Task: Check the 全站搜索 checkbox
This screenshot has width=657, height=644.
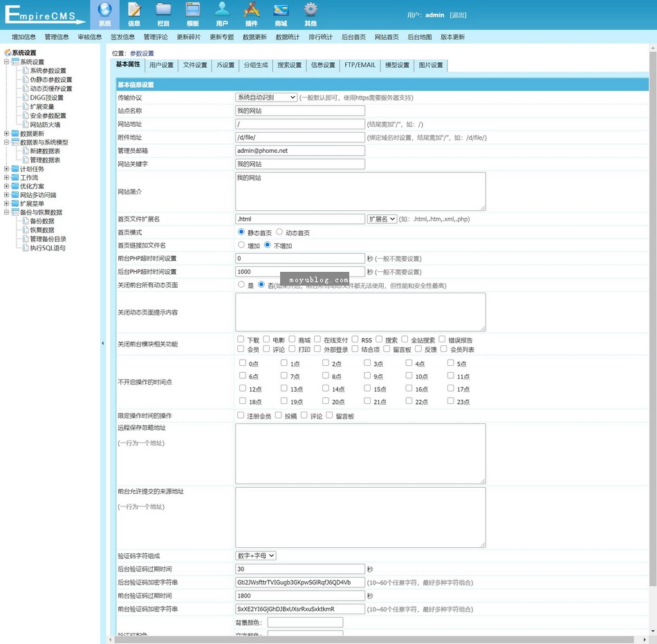Action: (x=405, y=339)
